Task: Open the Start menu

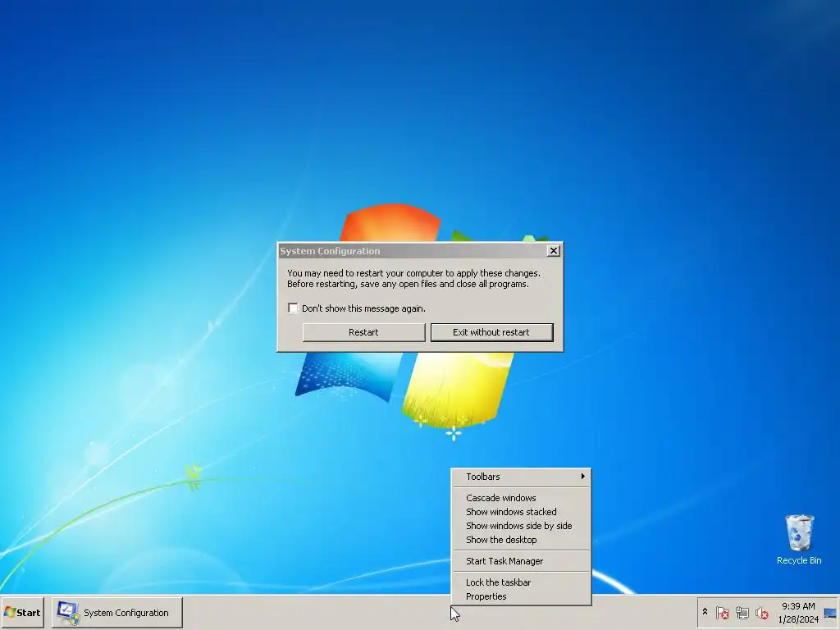Action: coord(22,612)
